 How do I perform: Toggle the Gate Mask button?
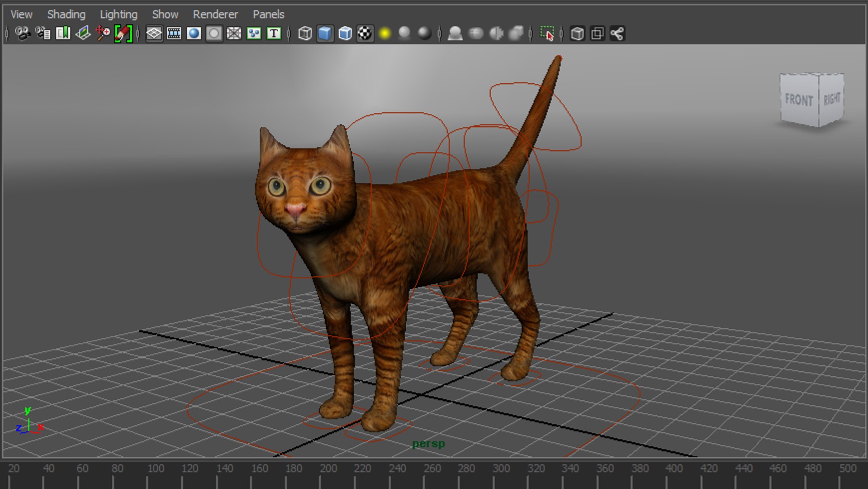coord(214,34)
